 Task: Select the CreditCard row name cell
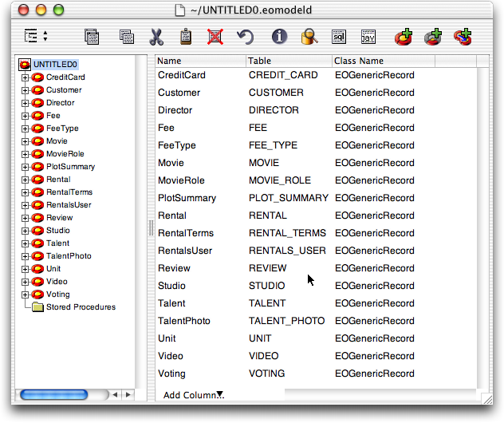[x=182, y=75]
